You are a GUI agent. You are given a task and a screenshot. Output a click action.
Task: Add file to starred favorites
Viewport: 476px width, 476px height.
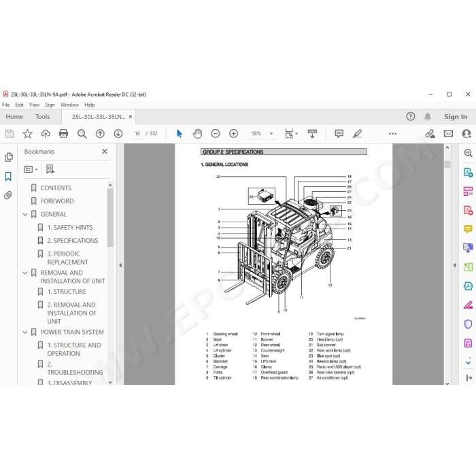[28, 133]
